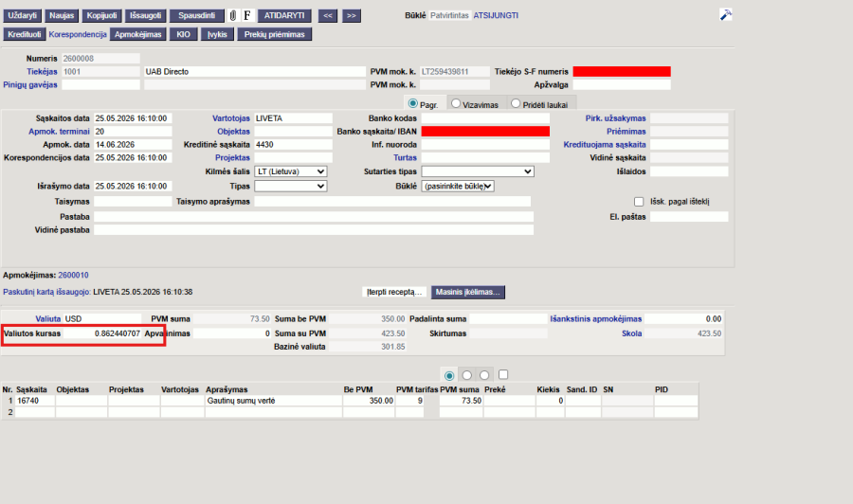Screen dimensions: 853x504
Task: Click row 1 PVM tarifas cell 9
Action: pos(409,401)
